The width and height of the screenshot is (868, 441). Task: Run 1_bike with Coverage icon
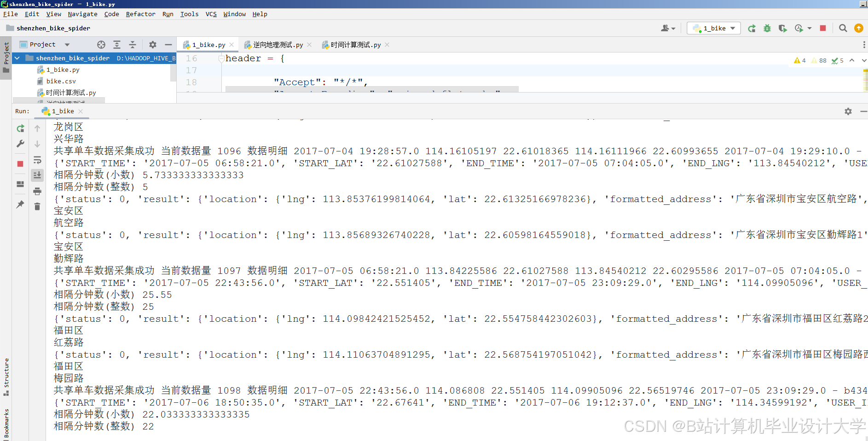point(783,28)
